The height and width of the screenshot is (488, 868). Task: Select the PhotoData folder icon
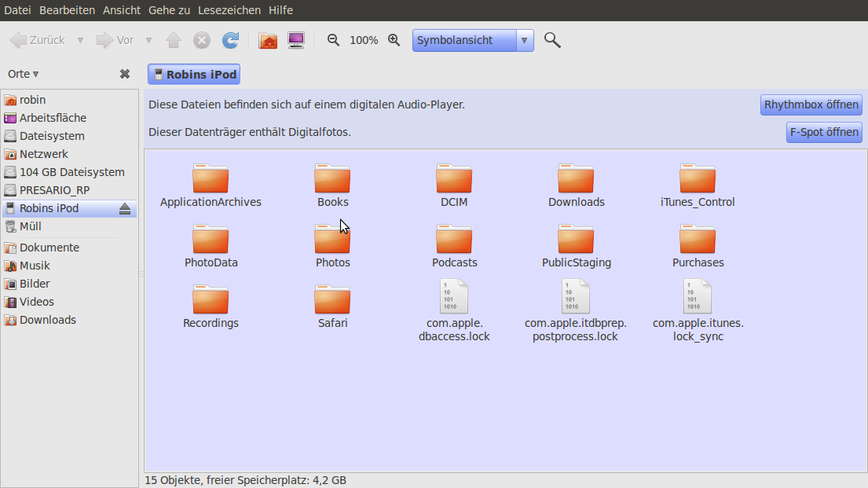[211, 239]
